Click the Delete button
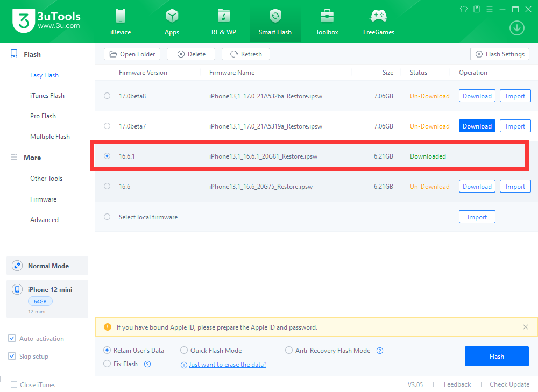 [x=191, y=54]
